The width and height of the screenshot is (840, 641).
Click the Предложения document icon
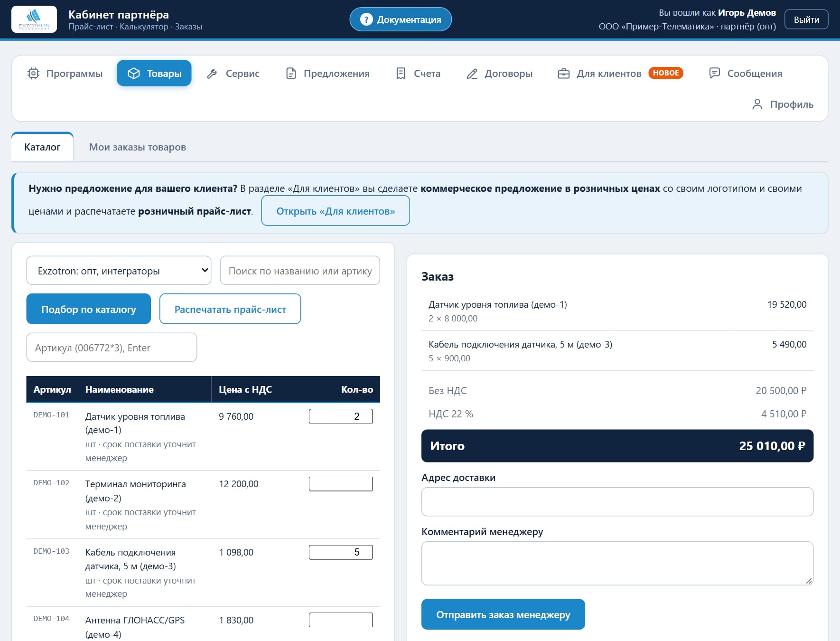coord(291,74)
